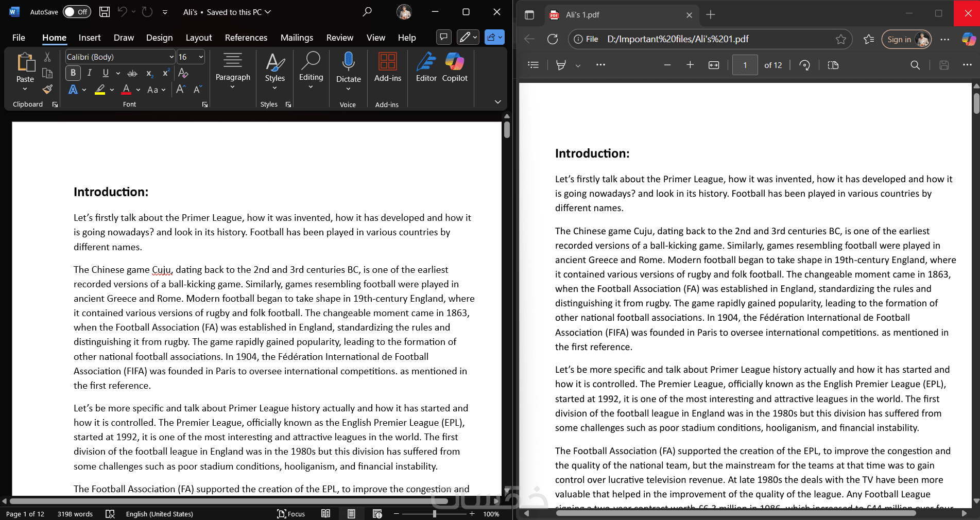Open Copilot from the Word ribbon
Screen dimensions: 980x520
coord(455,67)
